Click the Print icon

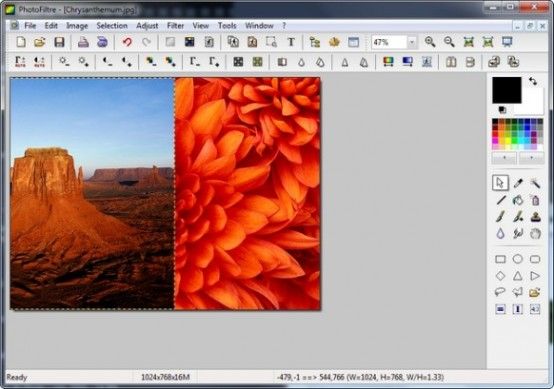(83, 42)
